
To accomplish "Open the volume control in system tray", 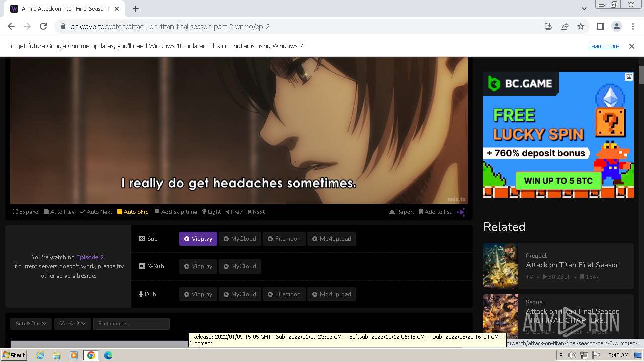I will pyautogui.click(x=572, y=355).
